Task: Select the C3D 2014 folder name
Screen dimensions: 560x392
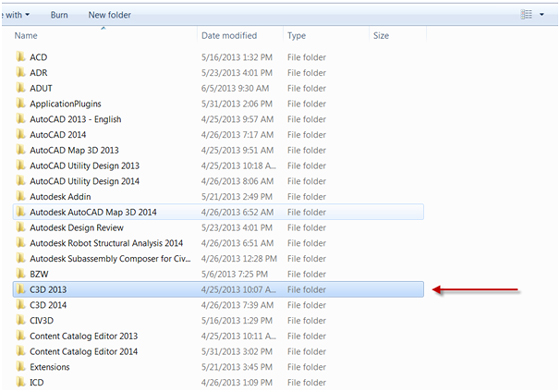Action: point(48,305)
